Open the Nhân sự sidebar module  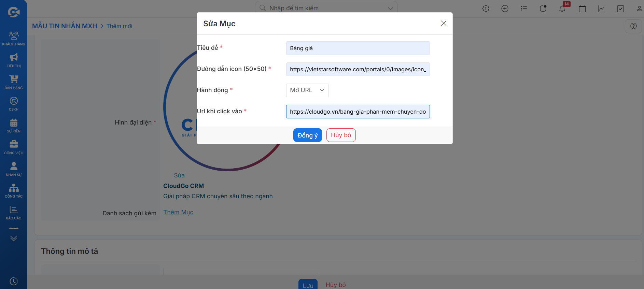[x=14, y=169]
